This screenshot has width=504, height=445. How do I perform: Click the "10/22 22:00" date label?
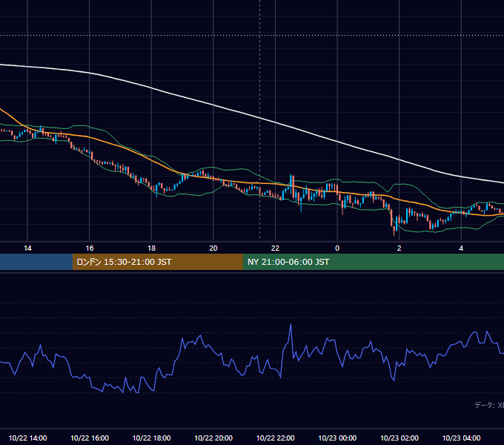[275, 438]
